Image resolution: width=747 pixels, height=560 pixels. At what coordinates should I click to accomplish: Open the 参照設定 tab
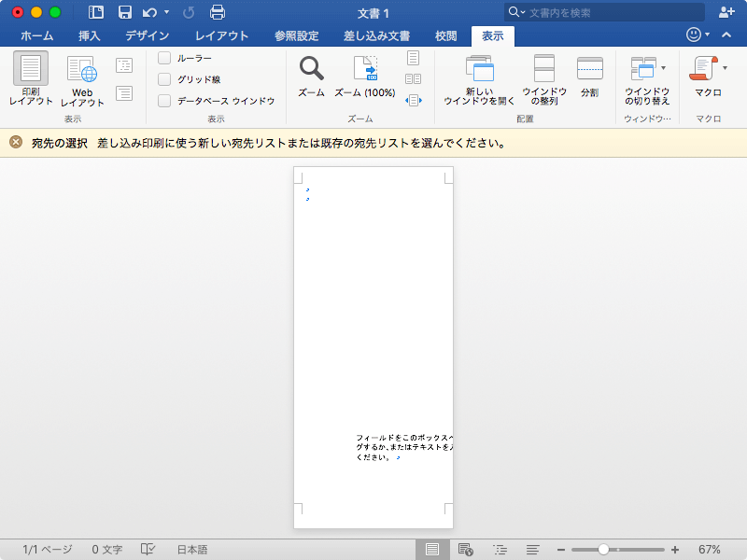click(x=296, y=35)
